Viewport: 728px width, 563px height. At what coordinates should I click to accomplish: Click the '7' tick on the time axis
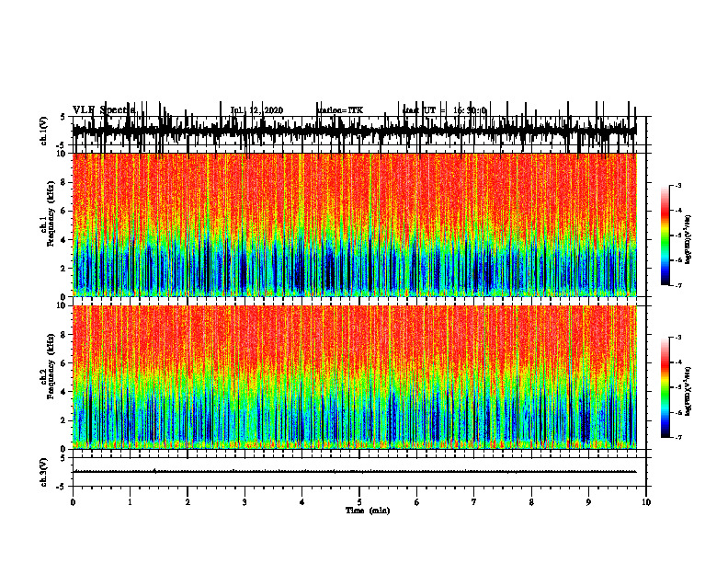coord(474,502)
